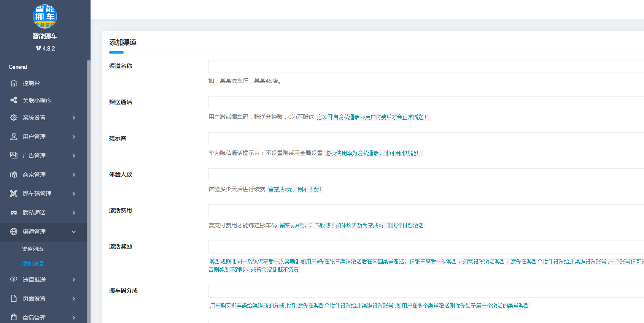Focus the 赠送通话 input field
644x323 pixels.
point(426,103)
